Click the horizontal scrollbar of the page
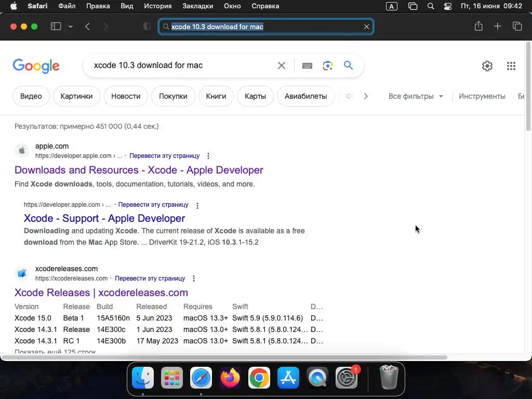Screen dimensions: 532x399 [x=224, y=357]
